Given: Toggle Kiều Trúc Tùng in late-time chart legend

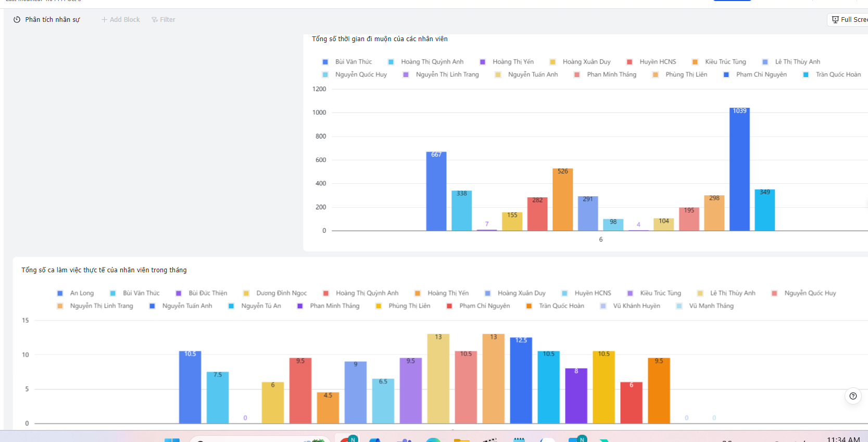Looking at the screenshot, I should tap(719, 62).
